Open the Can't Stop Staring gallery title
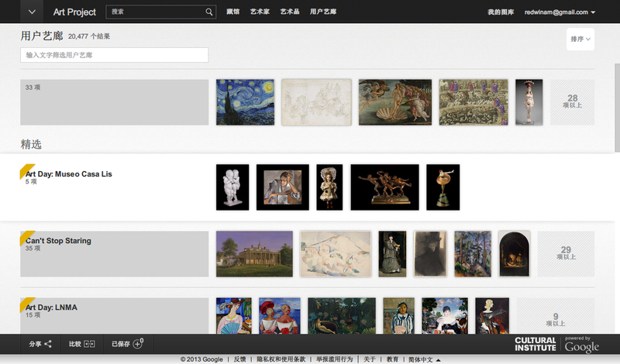The width and height of the screenshot is (620, 364). click(x=58, y=241)
